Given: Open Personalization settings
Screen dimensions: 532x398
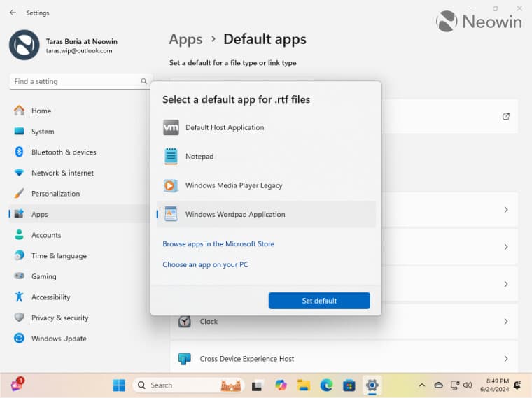Looking at the screenshot, I should [x=79, y=194].
